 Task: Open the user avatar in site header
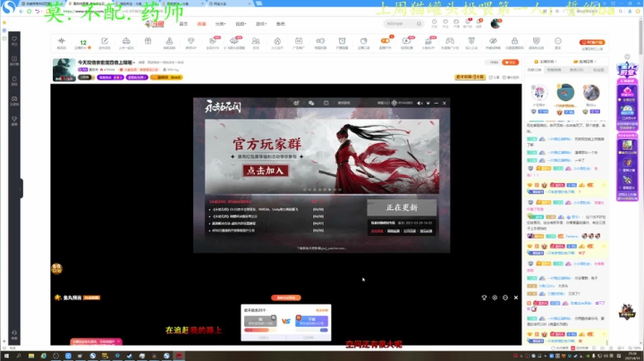coord(496,23)
